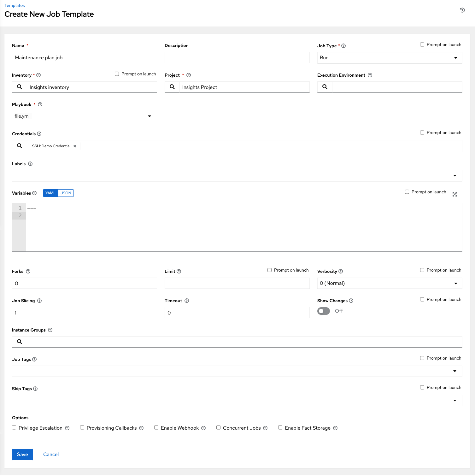Open the Execution Environment lookup
Image resolution: width=475 pixels, height=476 pixels.
tap(325, 87)
